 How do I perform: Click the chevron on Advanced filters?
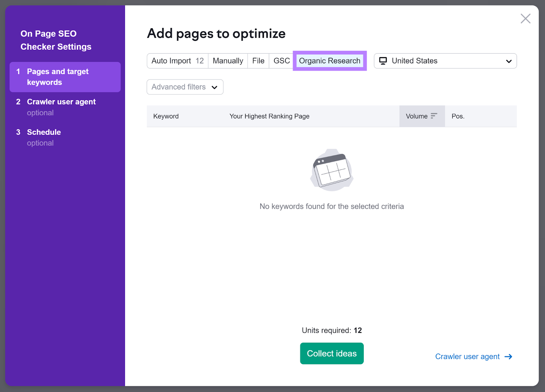pyautogui.click(x=215, y=87)
